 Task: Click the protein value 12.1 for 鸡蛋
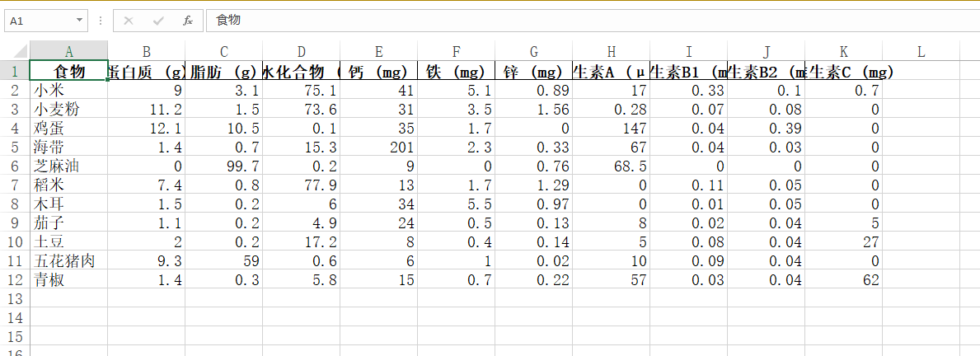tap(146, 129)
